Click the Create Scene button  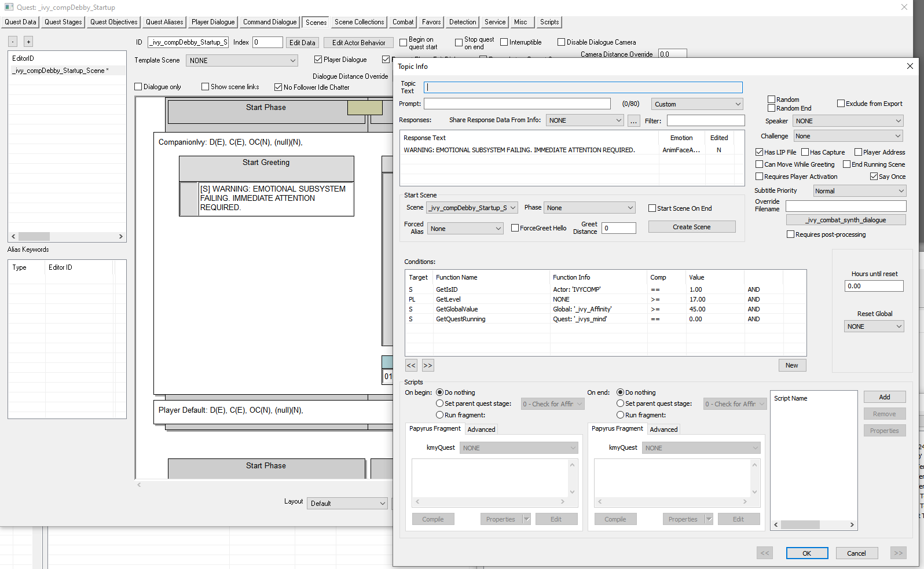point(692,227)
